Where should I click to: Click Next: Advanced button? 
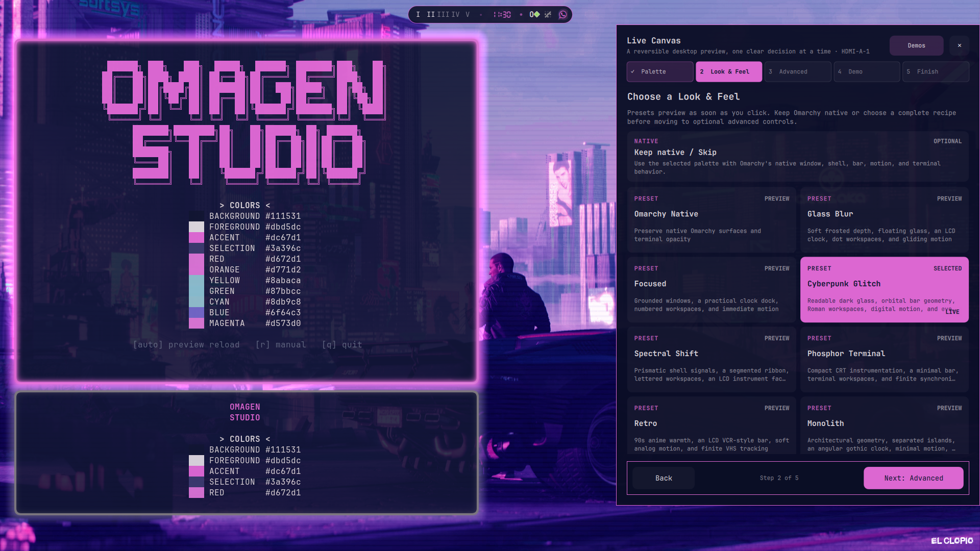tap(914, 478)
